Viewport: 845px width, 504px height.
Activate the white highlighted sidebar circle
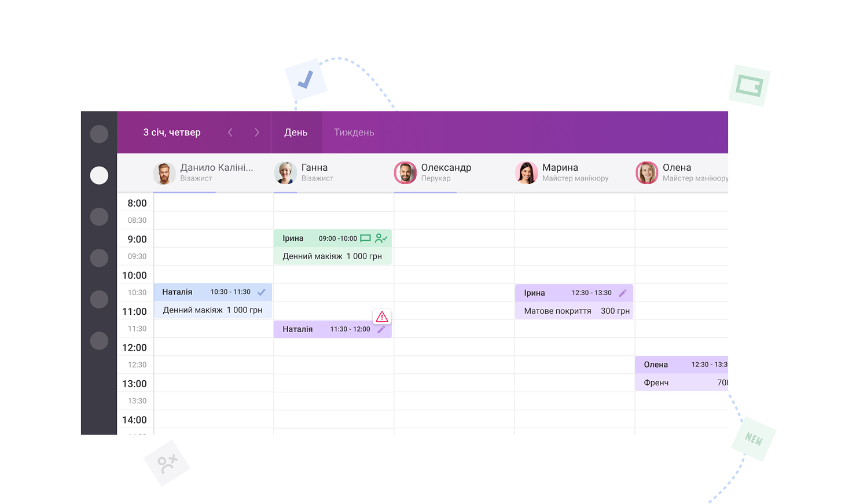point(99,175)
